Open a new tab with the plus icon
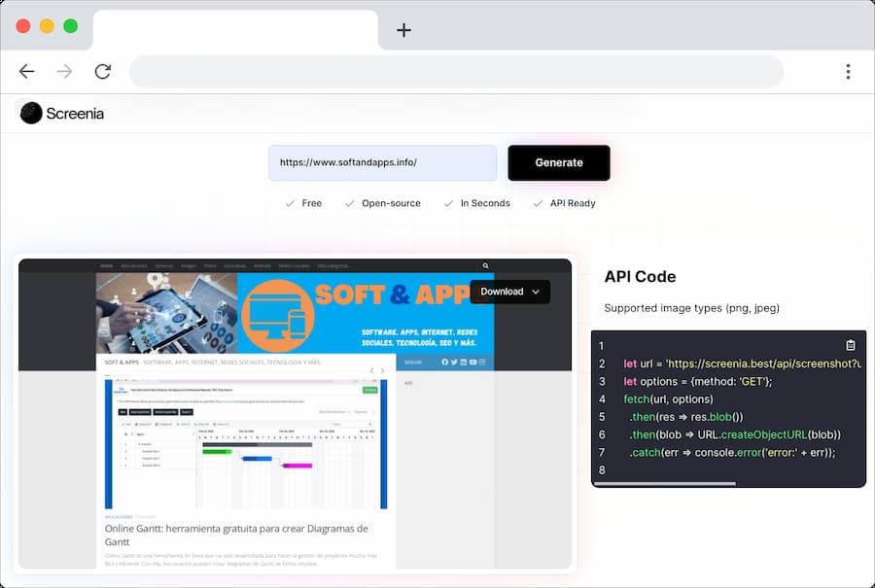This screenshot has height=588, width=875. pyautogui.click(x=404, y=30)
